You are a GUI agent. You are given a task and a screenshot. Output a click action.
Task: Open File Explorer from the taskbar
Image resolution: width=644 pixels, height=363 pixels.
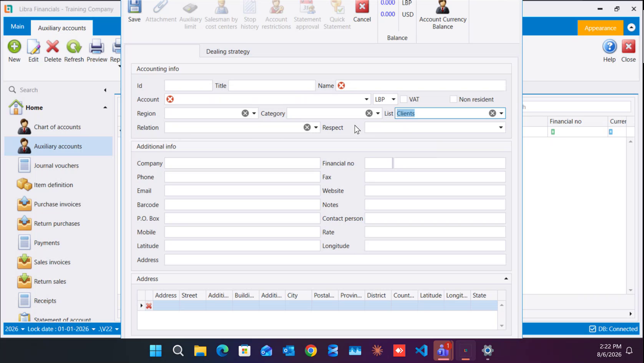pyautogui.click(x=200, y=351)
